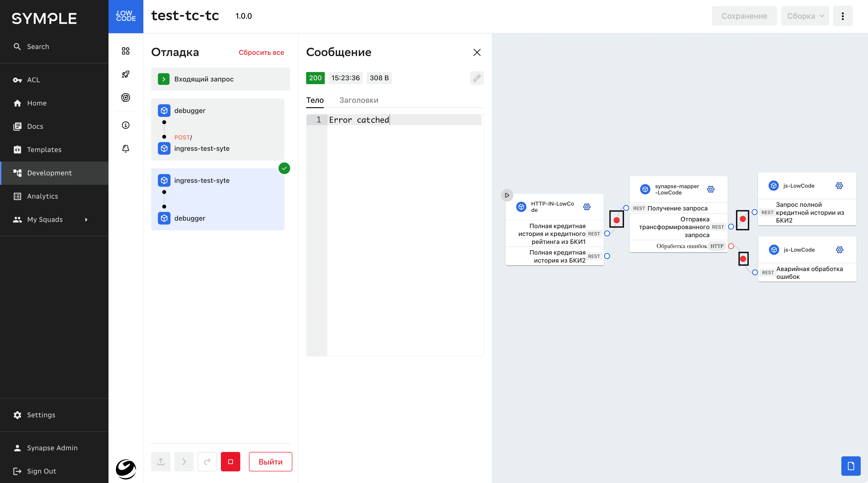Image resolution: width=868 pixels, height=483 pixels.
Task: Expand My Squads submenu arrow
Action: [x=86, y=220]
